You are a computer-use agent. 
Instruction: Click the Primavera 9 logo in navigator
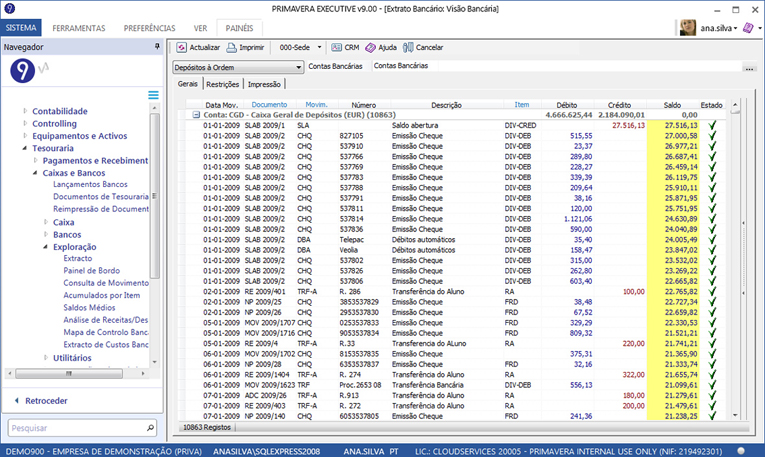(x=22, y=71)
